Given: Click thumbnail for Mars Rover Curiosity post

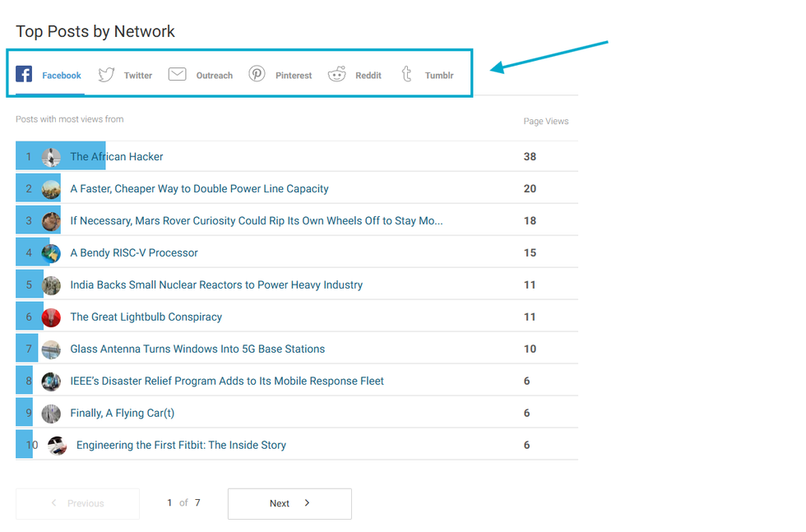Looking at the screenshot, I should coord(51,221).
